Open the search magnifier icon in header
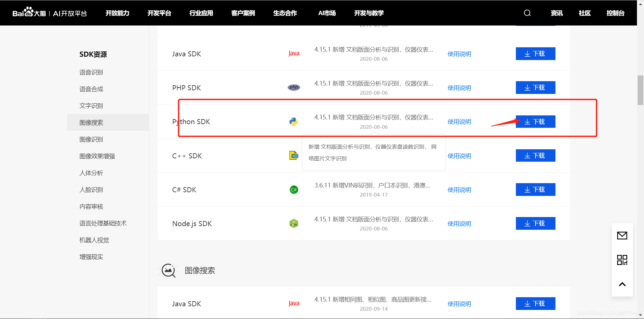Viewport: 644px width, 319px height. tap(527, 13)
